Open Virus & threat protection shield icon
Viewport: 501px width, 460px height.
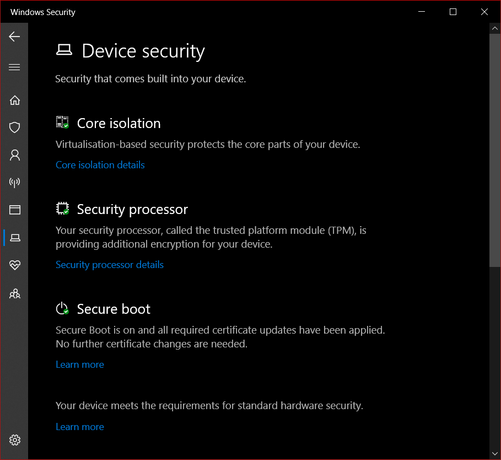[15, 127]
